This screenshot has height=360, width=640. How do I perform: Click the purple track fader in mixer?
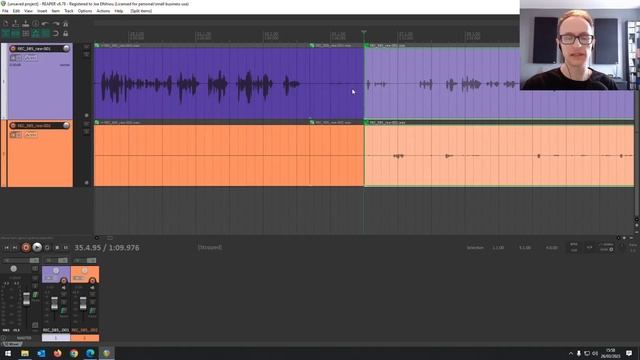(x=54, y=303)
